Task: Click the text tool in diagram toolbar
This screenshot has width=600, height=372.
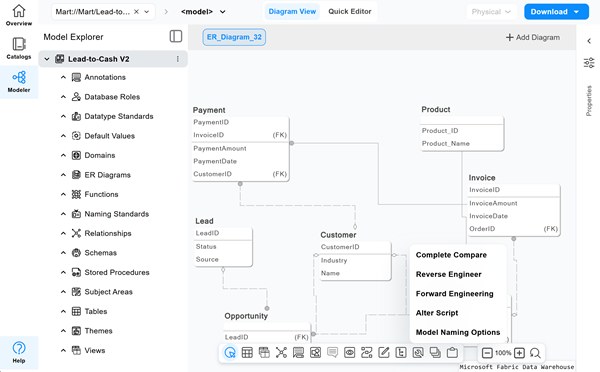Action: [x=401, y=352]
